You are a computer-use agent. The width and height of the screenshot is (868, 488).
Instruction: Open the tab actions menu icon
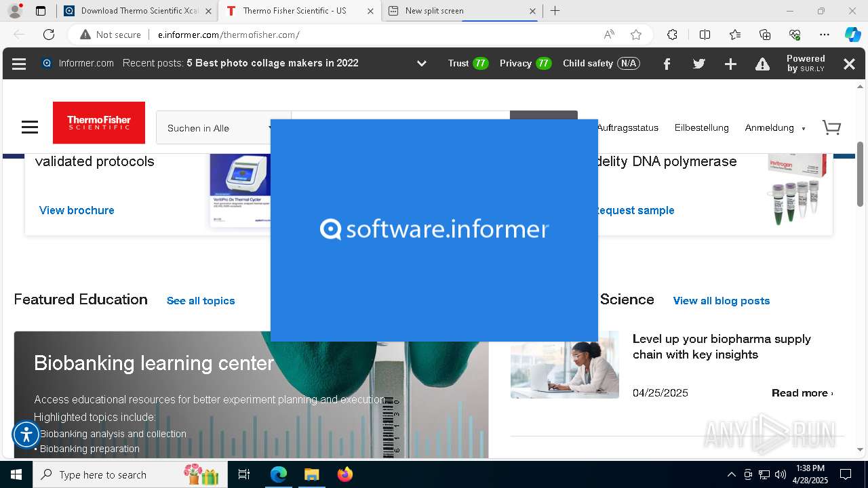coord(41,11)
